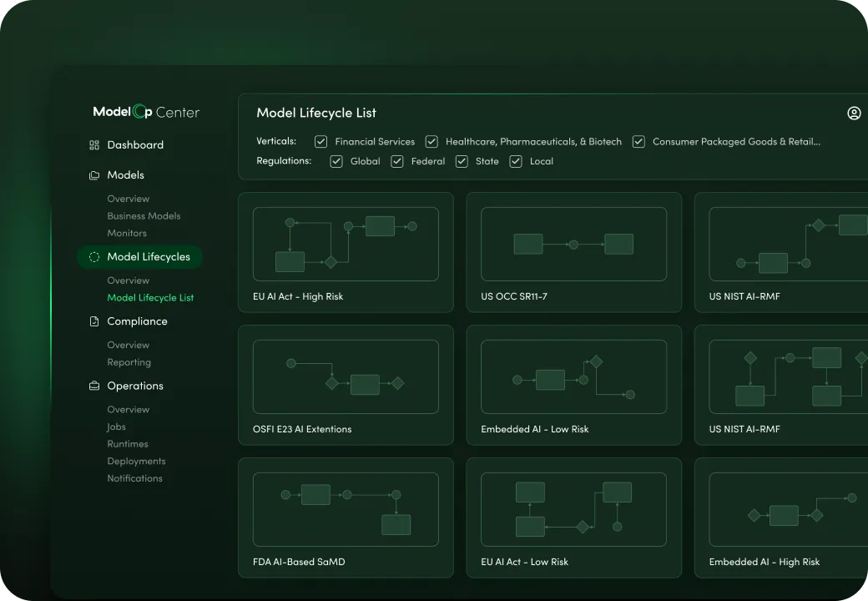
Task: Click the Models folder icon in the sidebar
Action: [x=93, y=174]
